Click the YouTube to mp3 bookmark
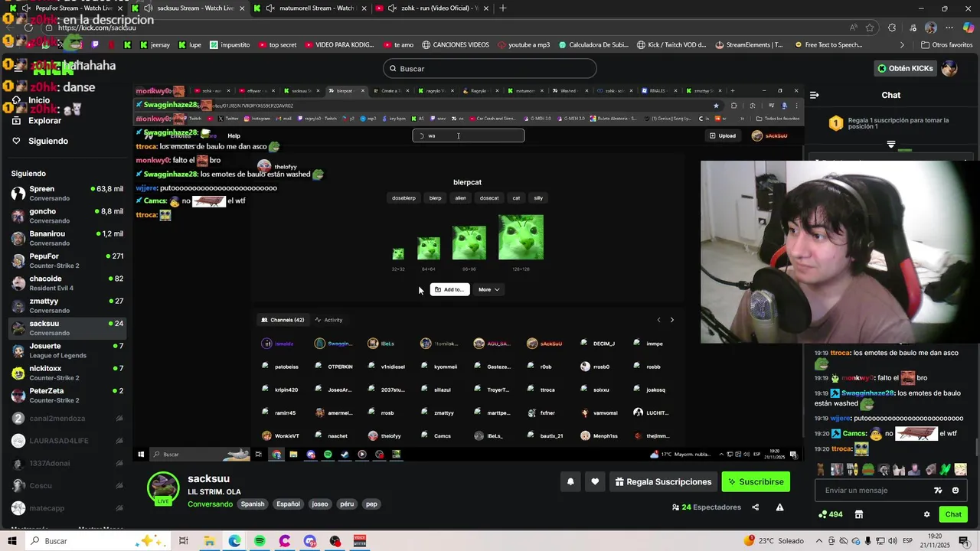The height and width of the screenshot is (551, 980). [x=524, y=45]
